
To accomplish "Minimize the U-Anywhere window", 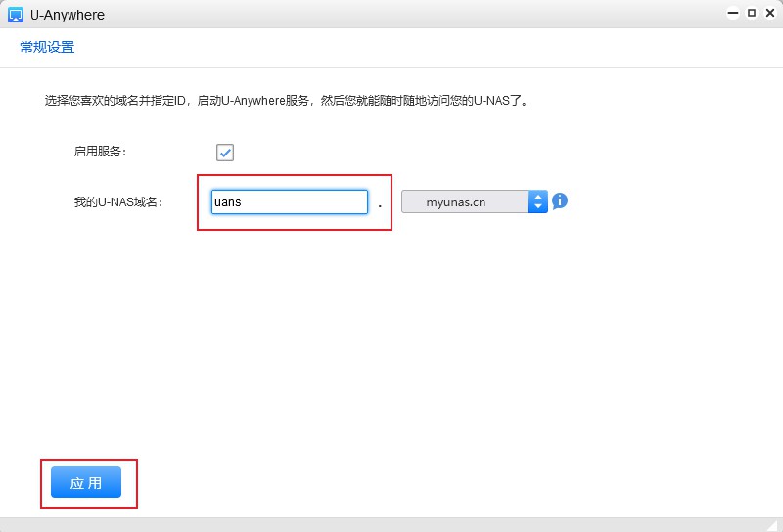I will 733,14.
